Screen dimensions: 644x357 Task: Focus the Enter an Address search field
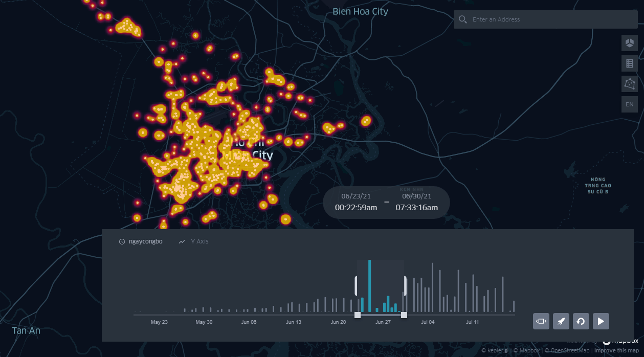(546, 19)
